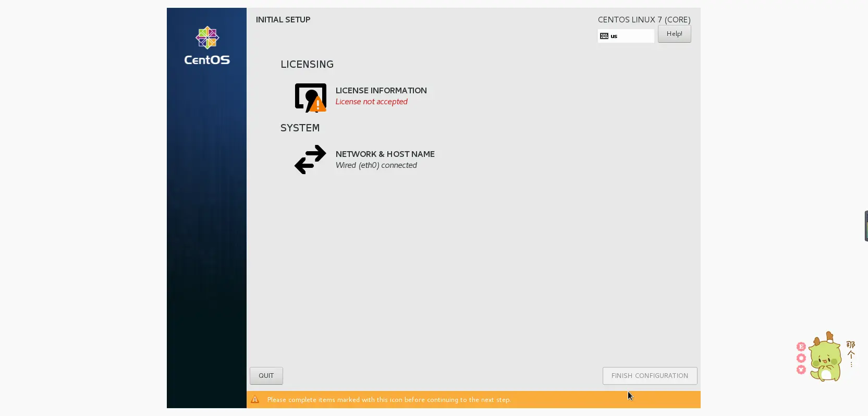This screenshot has height=416, width=868.
Task: Click 'Wired (eth0) connected' status text
Action: click(376, 165)
